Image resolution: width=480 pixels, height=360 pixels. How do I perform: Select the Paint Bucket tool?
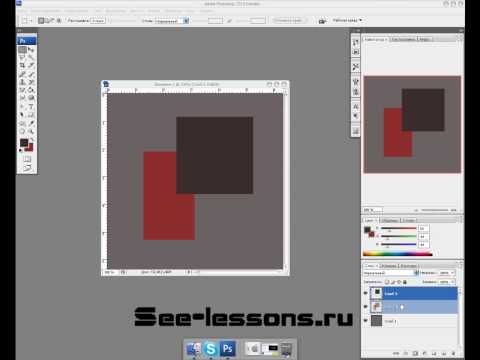coord(31,90)
